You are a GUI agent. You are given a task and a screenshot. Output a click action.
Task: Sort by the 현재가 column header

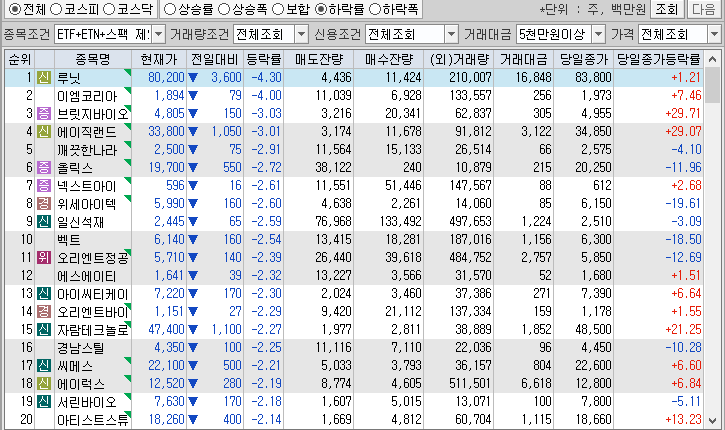point(159,59)
